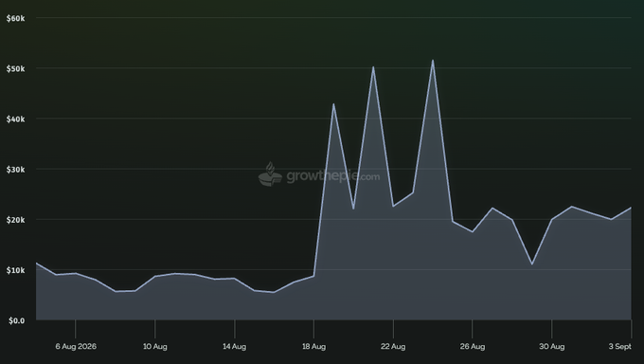Click the '26 Aug' date label

pos(473,346)
